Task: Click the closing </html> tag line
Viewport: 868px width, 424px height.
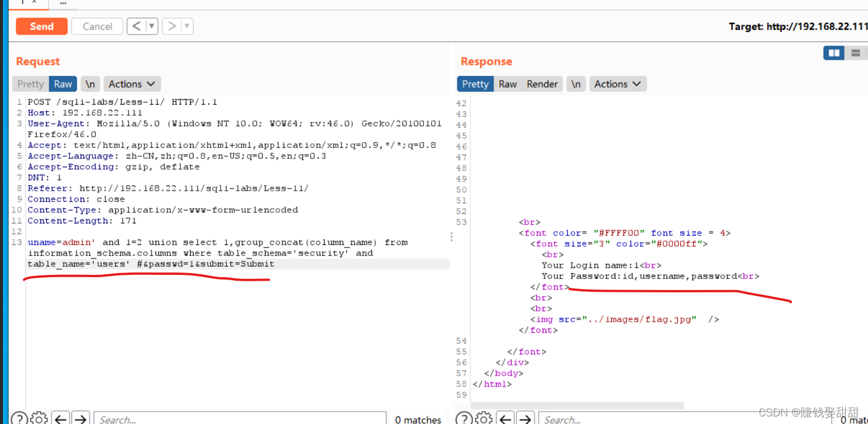Action: 492,384
